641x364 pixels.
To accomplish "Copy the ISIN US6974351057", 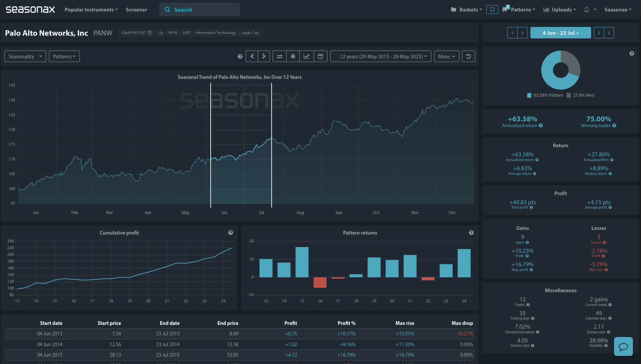I will pyautogui.click(x=150, y=33).
